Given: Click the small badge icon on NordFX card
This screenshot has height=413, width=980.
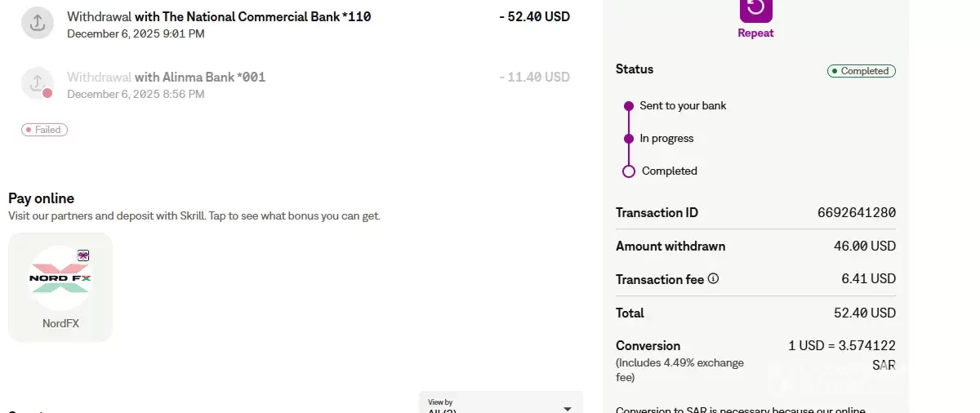Looking at the screenshot, I should coord(82,255).
